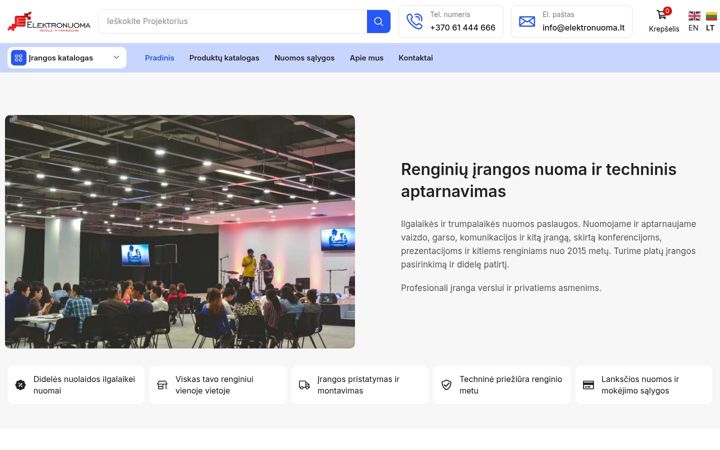The height and width of the screenshot is (450, 720).
Task: Click the conference hall hero image
Action: click(x=180, y=231)
